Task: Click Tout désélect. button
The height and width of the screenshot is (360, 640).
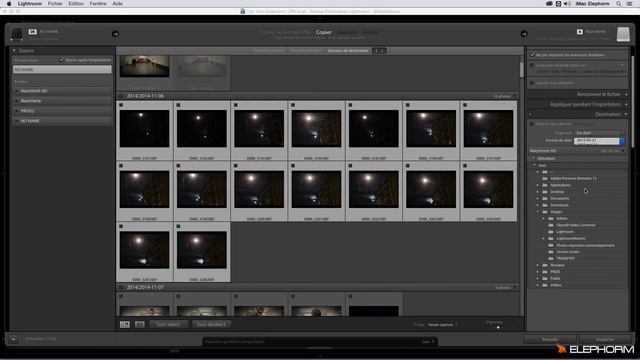Action: coord(211,324)
